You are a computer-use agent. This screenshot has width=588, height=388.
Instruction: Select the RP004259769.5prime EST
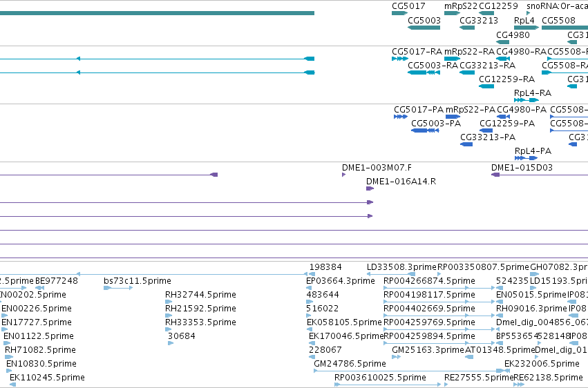pos(439,329)
